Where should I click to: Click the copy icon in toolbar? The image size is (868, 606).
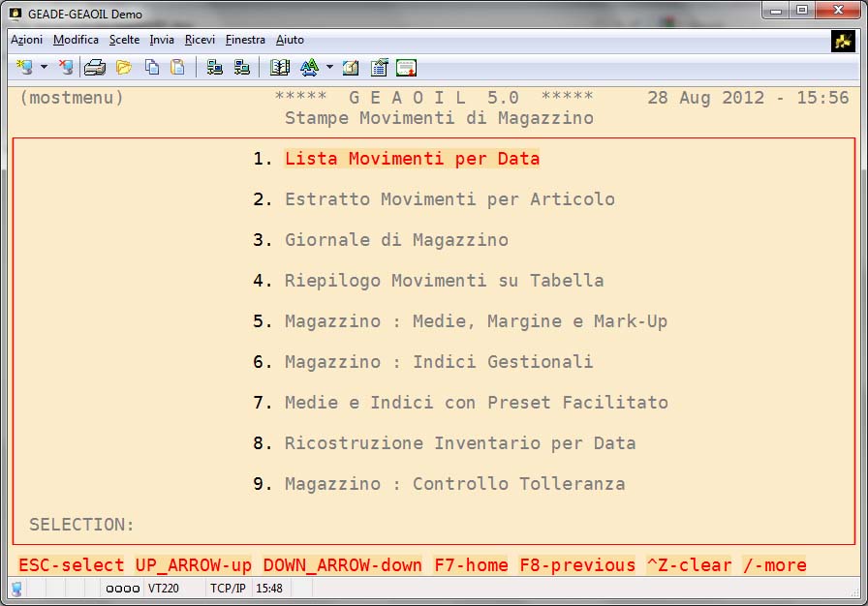click(152, 68)
